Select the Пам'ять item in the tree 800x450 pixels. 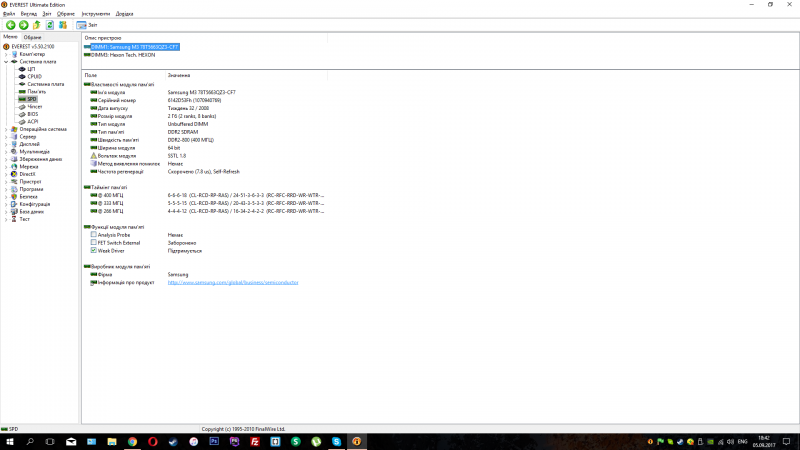point(37,91)
